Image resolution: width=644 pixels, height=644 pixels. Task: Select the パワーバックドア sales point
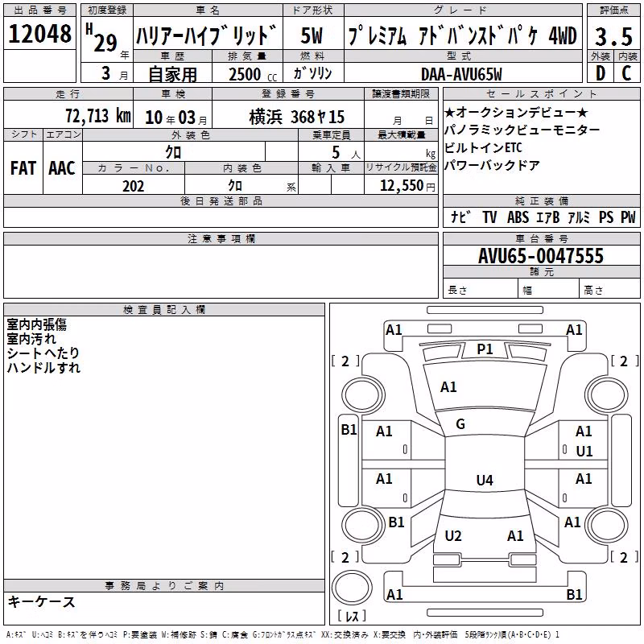coord(492,165)
